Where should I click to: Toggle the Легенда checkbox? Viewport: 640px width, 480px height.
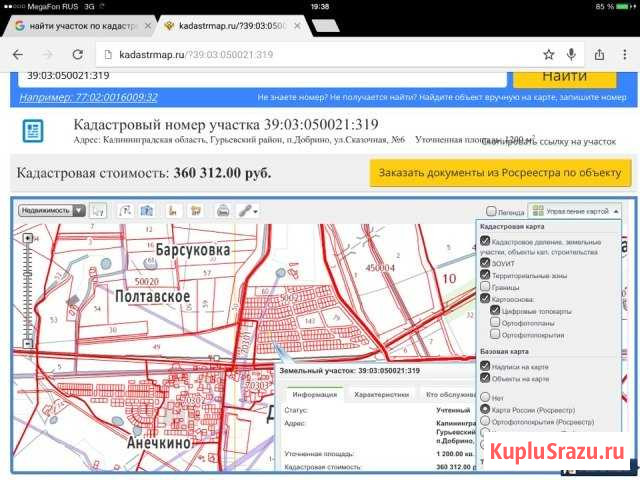point(491,211)
